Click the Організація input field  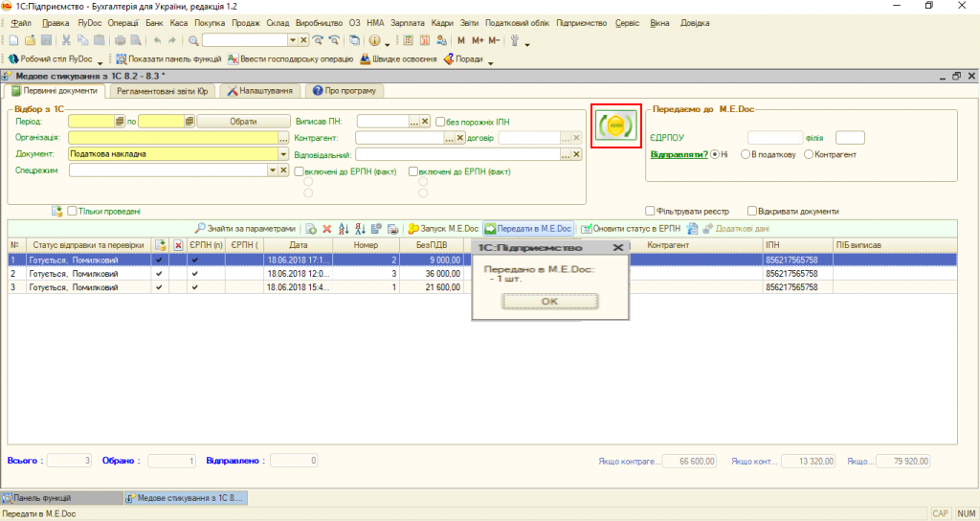click(173, 138)
